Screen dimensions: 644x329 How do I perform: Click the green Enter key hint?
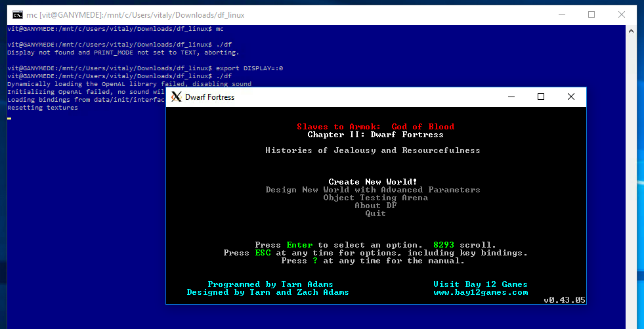pyautogui.click(x=299, y=245)
